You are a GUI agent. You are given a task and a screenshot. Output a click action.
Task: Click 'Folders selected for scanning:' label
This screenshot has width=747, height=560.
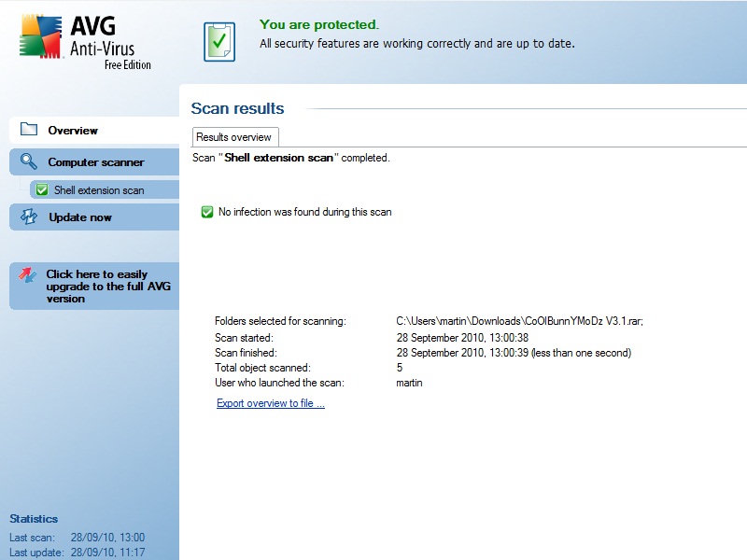pyautogui.click(x=280, y=321)
